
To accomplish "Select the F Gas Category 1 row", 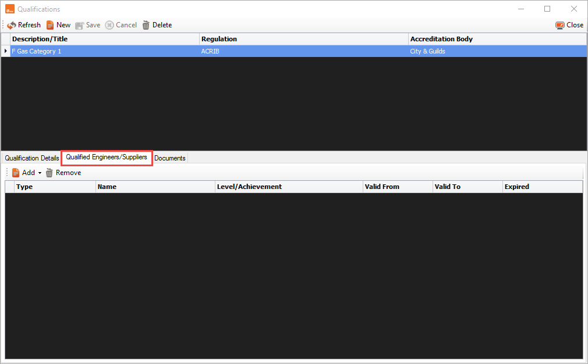I will [105, 51].
